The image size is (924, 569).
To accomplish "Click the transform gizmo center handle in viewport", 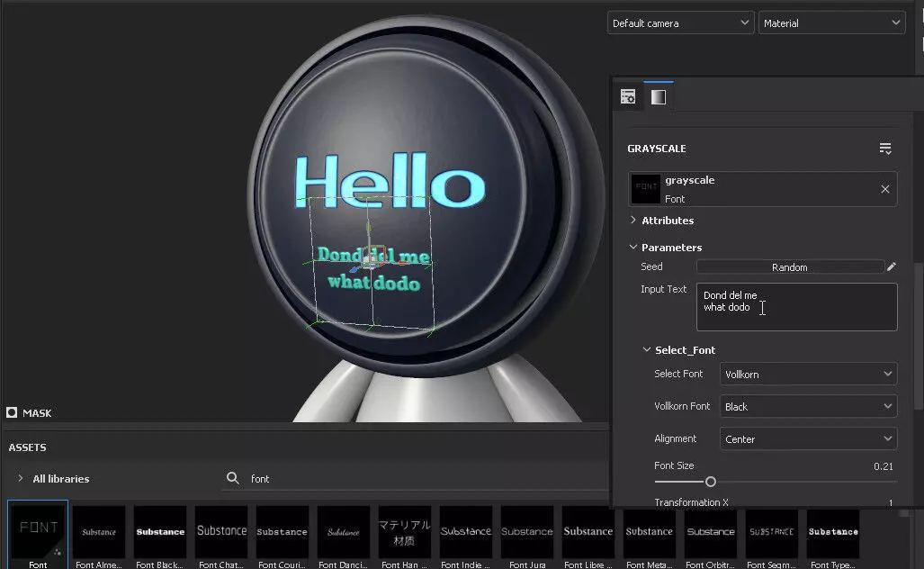I will click(371, 260).
